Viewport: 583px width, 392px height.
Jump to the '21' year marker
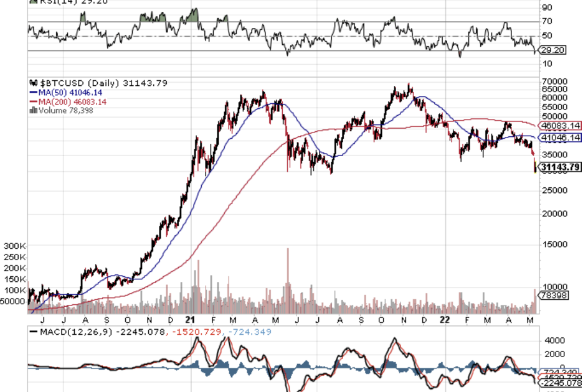190,319
